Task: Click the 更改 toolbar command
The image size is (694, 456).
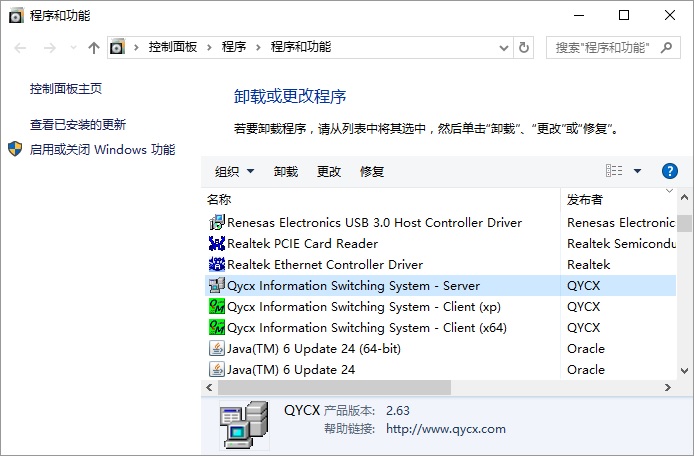Action: click(x=329, y=171)
